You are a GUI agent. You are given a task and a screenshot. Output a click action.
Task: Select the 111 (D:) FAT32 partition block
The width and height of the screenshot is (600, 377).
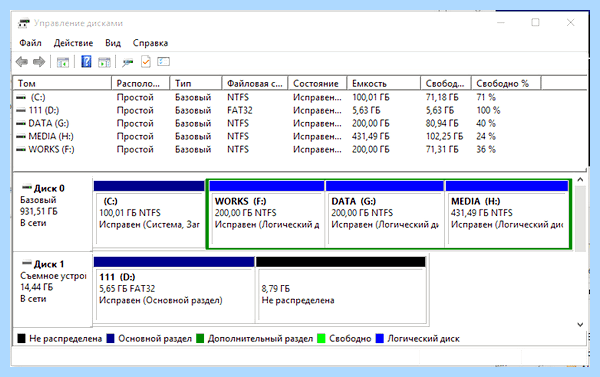(x=174, y=290)
